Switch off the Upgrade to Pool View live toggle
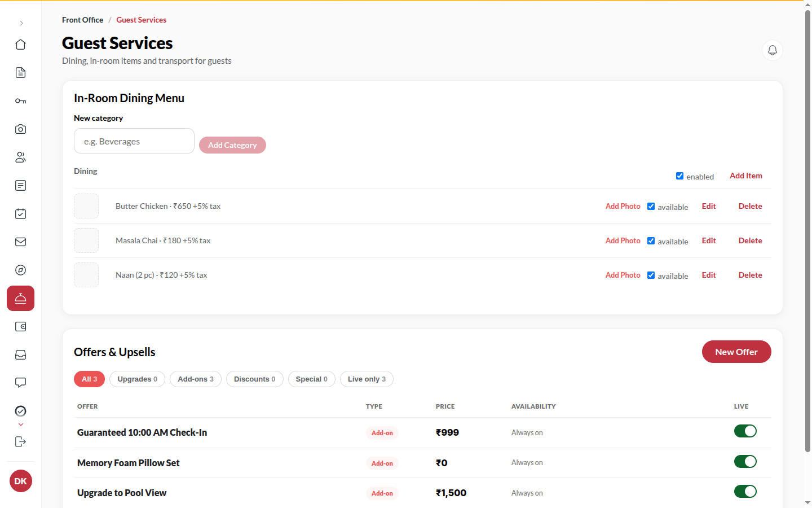Screen dimensions: 812x508 745,492
